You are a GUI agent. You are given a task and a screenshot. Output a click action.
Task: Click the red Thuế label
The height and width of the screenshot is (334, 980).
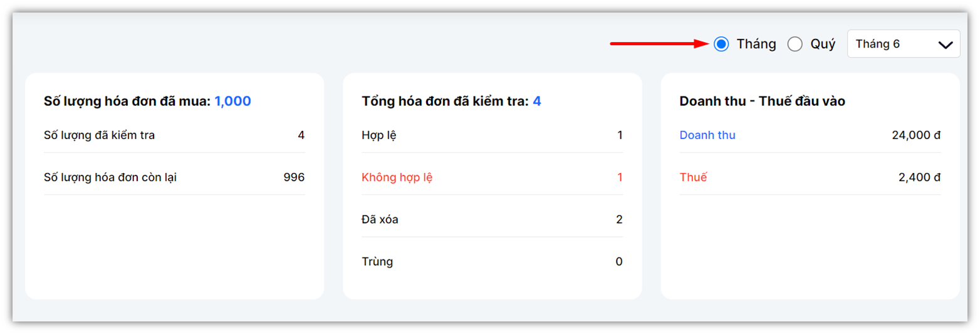[x=692, y=177]
